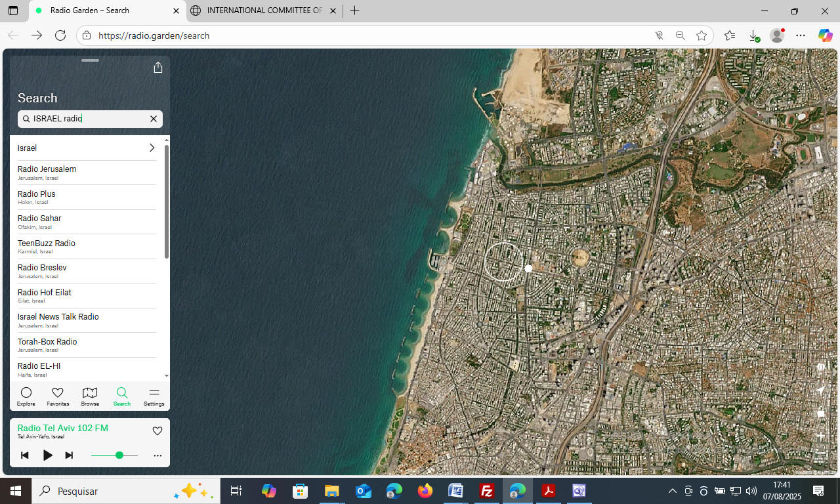
Task: Play the current radio station
Action: click(x=47, y=455)
